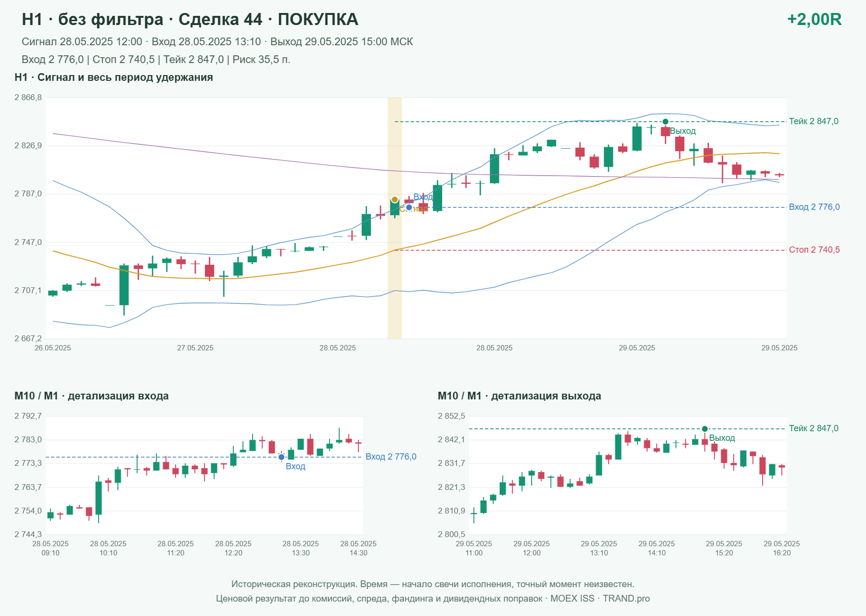Click the 'Тейк 2 847,0' label in exit detail chart
Screen dimensions: 866x616
(814, 428)
